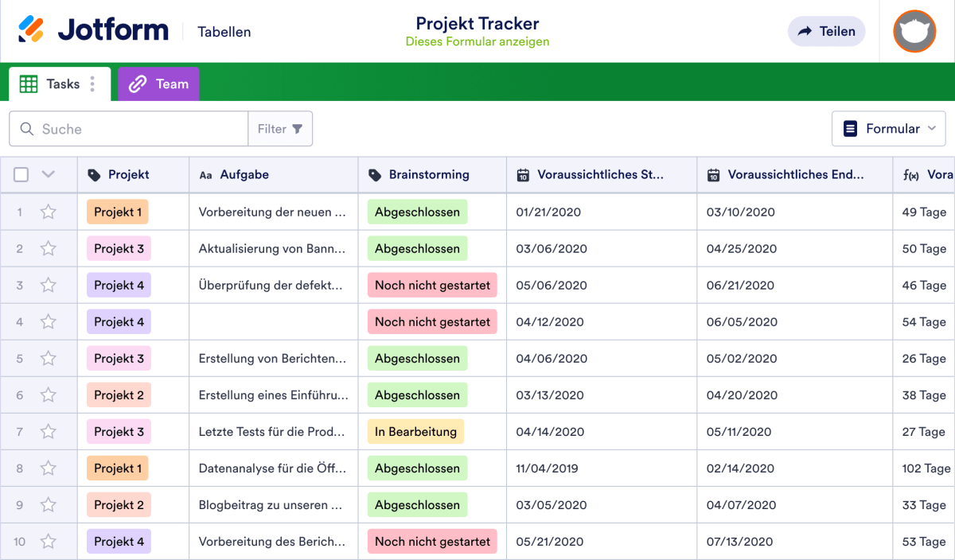
Task: Click the calendar icon next to Voraussichtliches Startdatum
Action: (522, 174)
